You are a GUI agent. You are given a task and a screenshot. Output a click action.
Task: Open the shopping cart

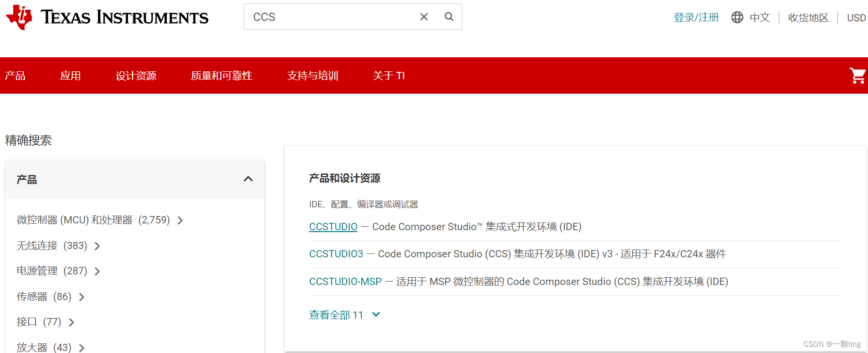[857, 76]
